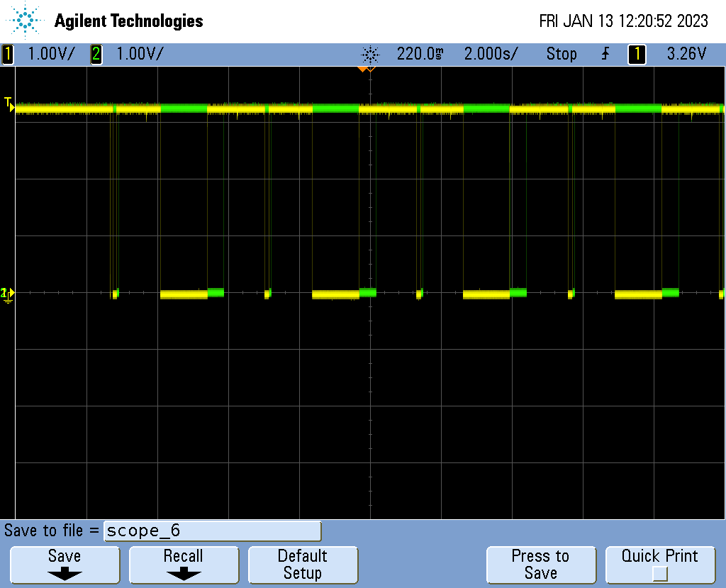Toggle the Stop acquisition status indicator
Image resolution: width=726 pixels, height=588 pixels.
[561, 54]
